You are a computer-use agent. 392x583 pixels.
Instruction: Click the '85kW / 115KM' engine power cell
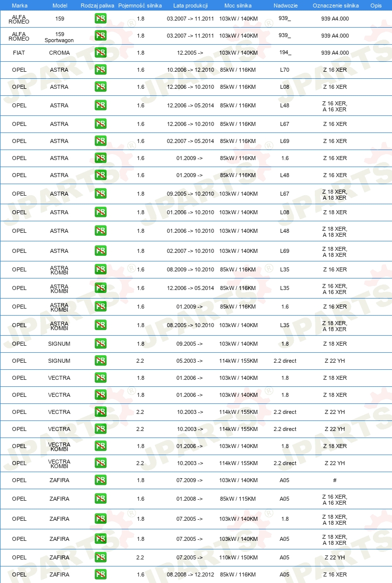tap(238, 499)
